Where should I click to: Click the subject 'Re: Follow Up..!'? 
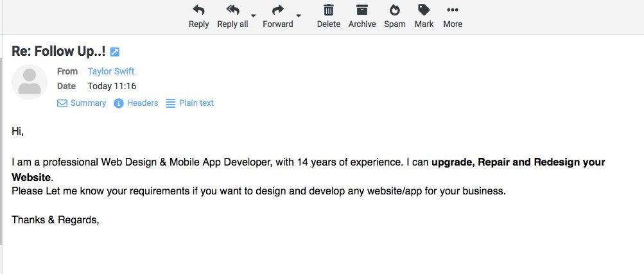pos(58,52)
